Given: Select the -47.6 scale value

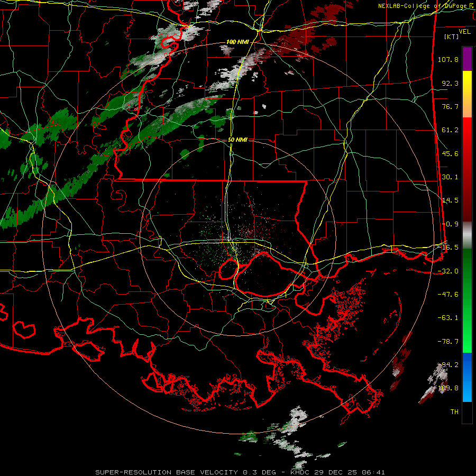Looking at the screenshot, I should tap(448, 295).
